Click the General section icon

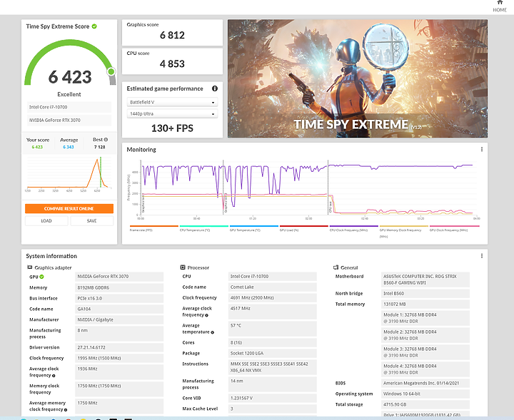click(336, 267)
